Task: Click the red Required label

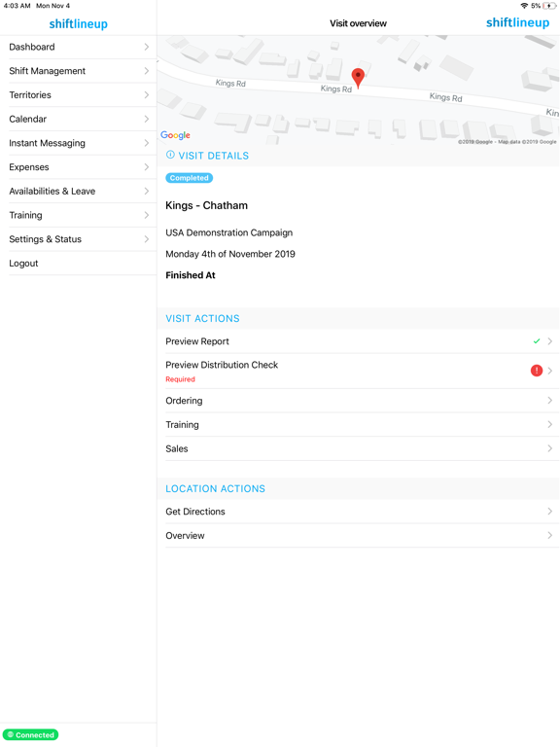Action: [x=180, y=379]
